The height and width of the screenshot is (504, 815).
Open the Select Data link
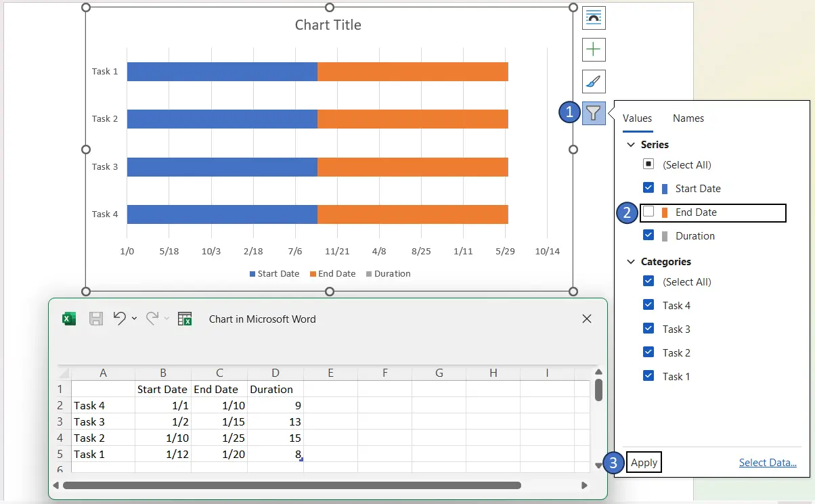point(768,463)
